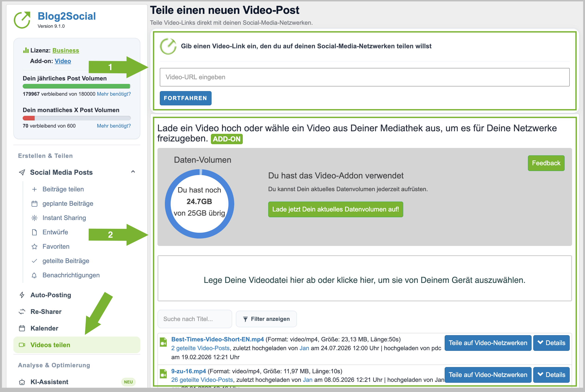Image resolution: width=585 pixels, height=392 pixels.
Task: Click the plus icon beside Beiträge teilen
Action: (34, 189)
